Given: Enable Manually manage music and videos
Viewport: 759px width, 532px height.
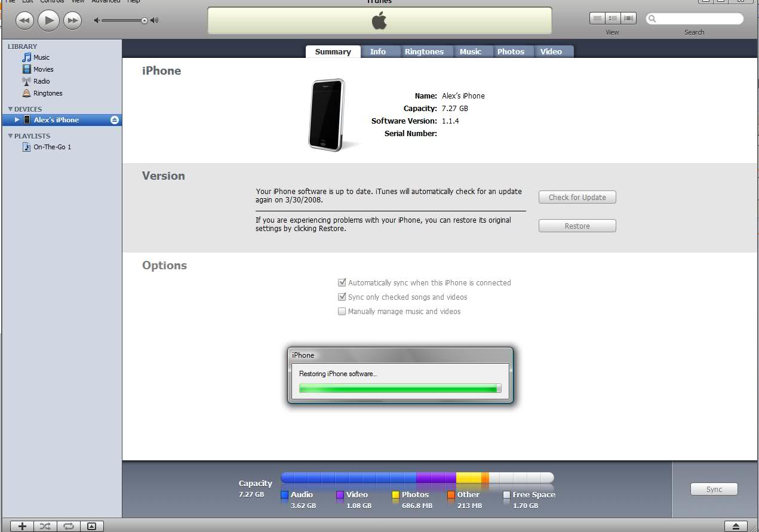Looking at the screenshot, I should [342, 311].
